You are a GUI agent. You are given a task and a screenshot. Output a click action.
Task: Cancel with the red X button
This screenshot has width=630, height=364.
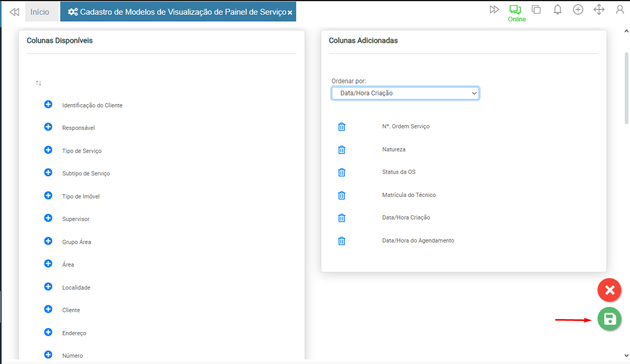(x=610, y=290)
